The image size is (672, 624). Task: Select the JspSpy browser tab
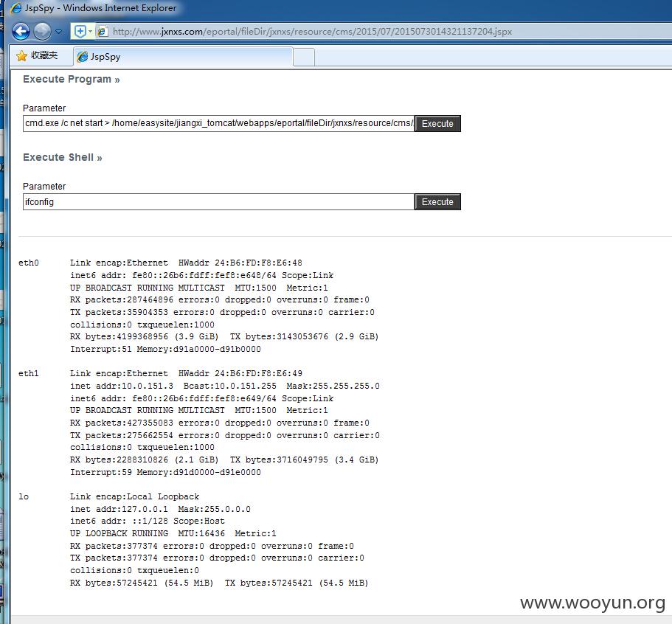(x=183, y=57)
